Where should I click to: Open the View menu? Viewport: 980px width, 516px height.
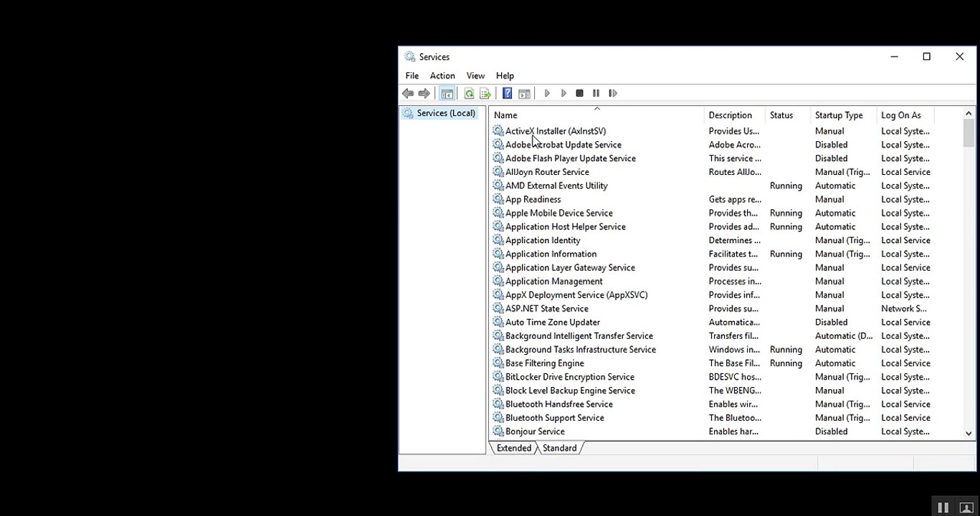tap(475, 76)
